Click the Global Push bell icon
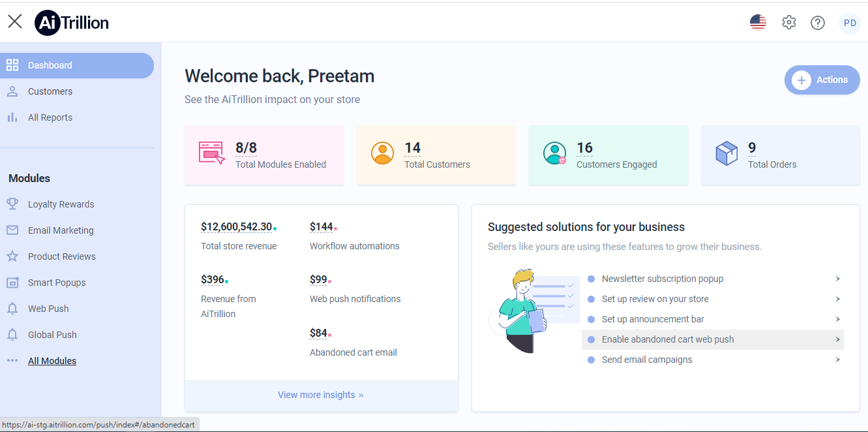This screenshot has width=868, height=432. 12,335
